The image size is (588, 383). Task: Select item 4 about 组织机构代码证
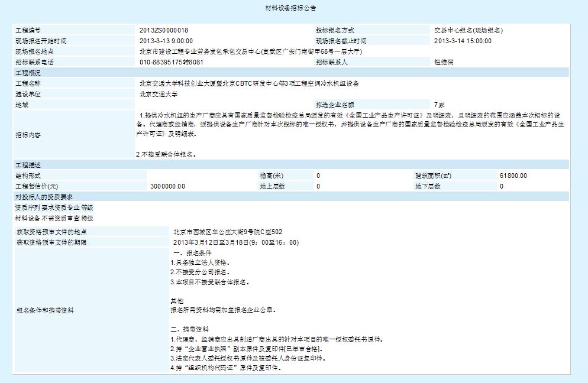tap(226, 368)
